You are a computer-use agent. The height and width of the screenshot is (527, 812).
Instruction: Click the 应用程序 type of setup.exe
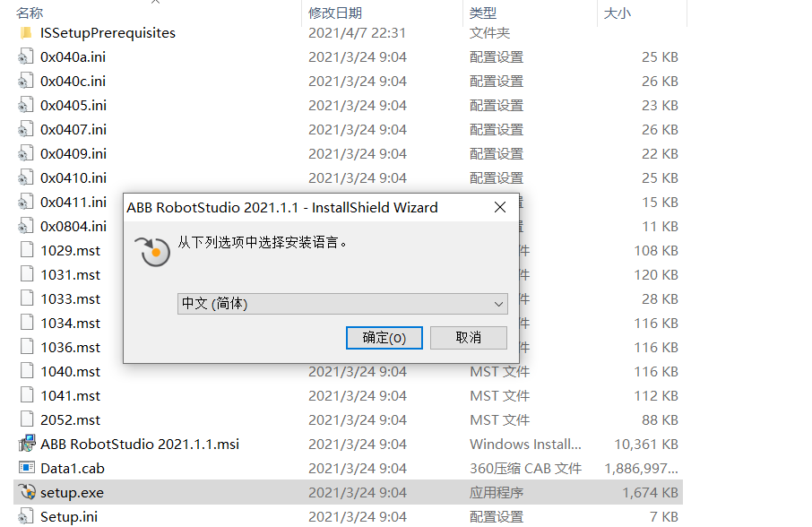coord(497,492)
